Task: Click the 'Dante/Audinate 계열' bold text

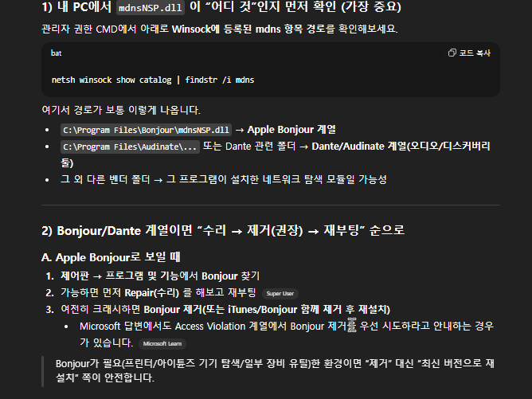Action: coord(359,147)
